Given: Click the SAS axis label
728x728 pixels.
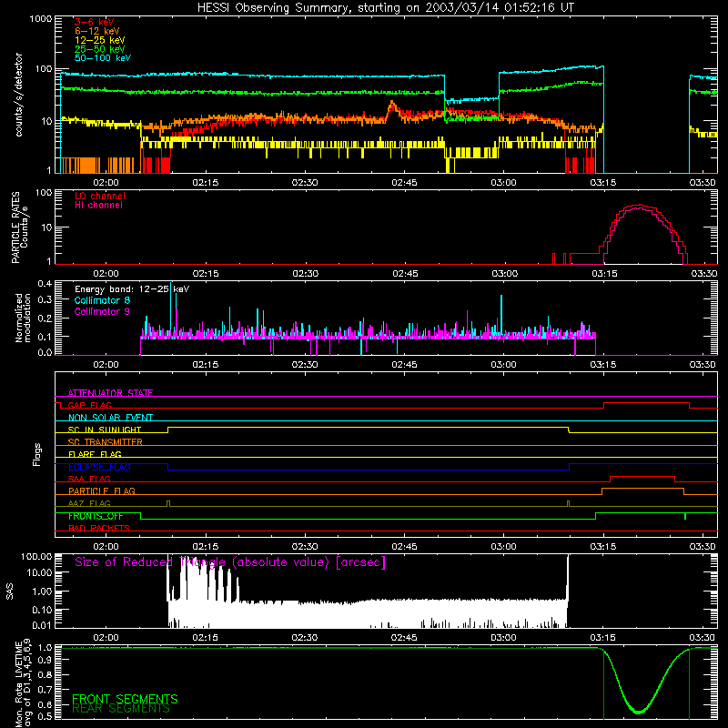Looking at the screenshot, I should coord(9,591).
